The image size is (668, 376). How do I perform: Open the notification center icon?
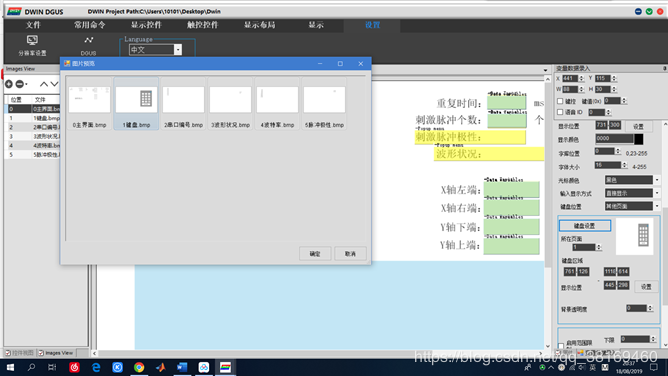tap(654, 367)
